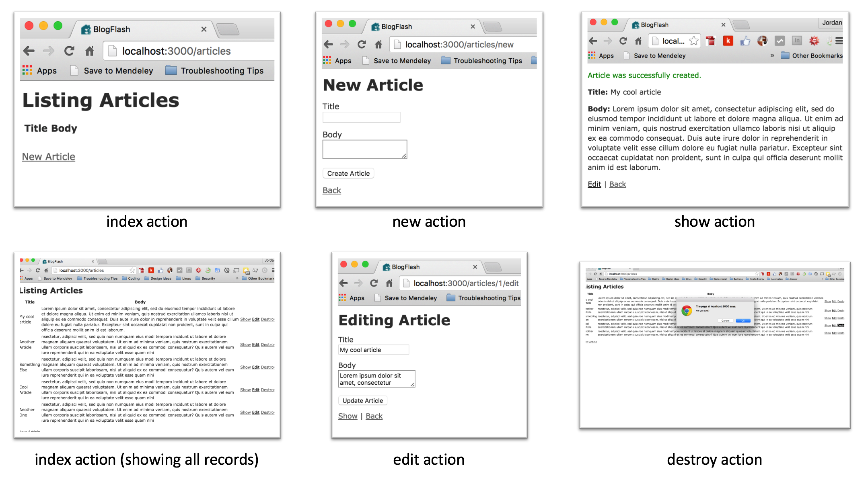Click back arrow in new action browser
Screen dimensions: 868x480
[329, 45]
